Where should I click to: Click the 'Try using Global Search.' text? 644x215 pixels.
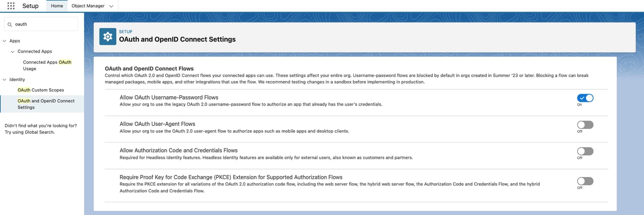[30, 132]
